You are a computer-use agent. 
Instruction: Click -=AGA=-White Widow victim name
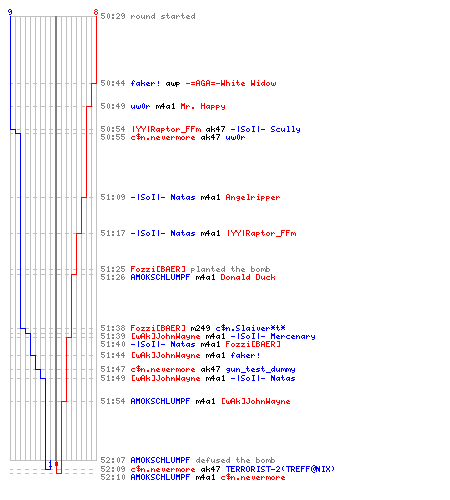click(231, 83)
